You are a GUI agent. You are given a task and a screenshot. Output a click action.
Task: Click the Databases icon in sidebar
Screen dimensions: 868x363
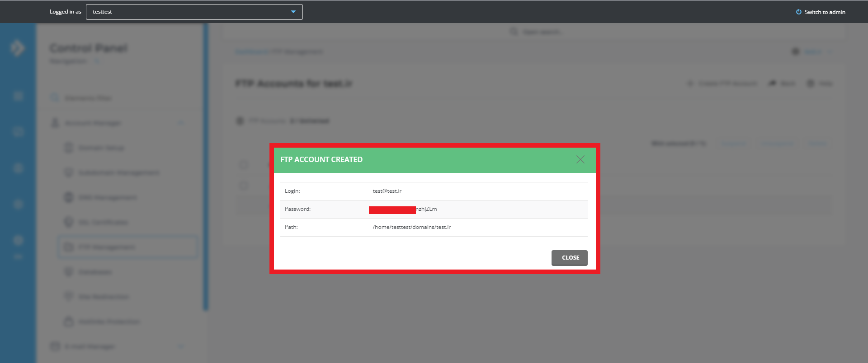coord(69,272)
